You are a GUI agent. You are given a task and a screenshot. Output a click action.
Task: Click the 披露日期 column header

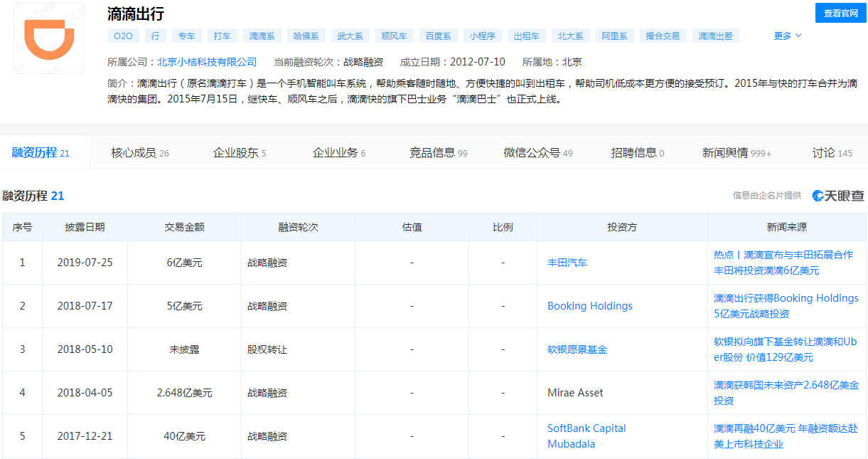click(x=85, y=228)
